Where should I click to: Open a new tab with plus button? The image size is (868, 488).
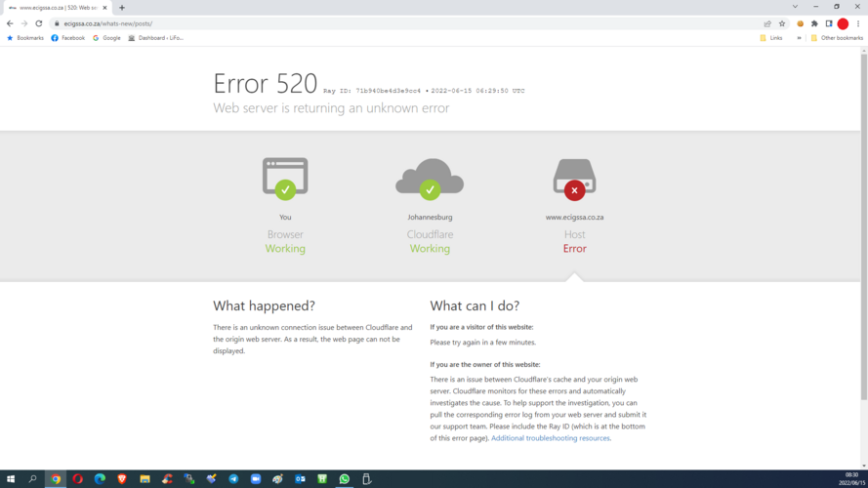point(122,8)
